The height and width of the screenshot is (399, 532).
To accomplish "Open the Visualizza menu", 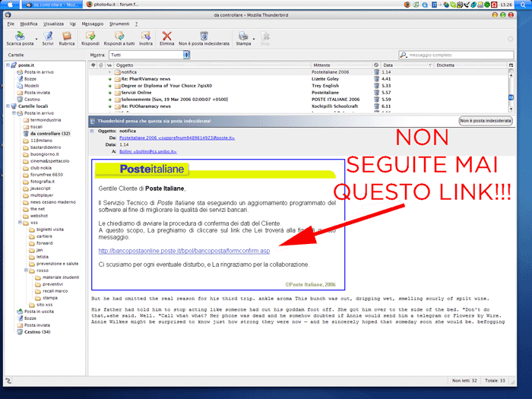I will click(53, 24).
